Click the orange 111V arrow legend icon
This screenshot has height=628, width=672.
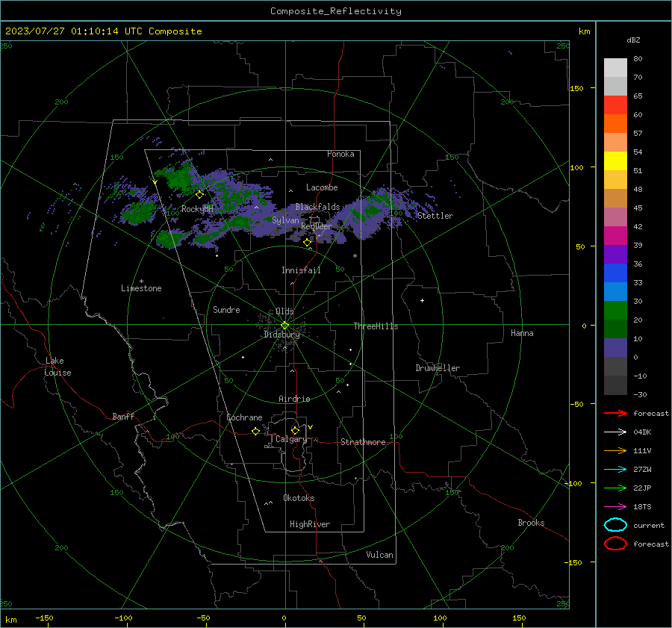pyautogui.click(x=615, y=450)
